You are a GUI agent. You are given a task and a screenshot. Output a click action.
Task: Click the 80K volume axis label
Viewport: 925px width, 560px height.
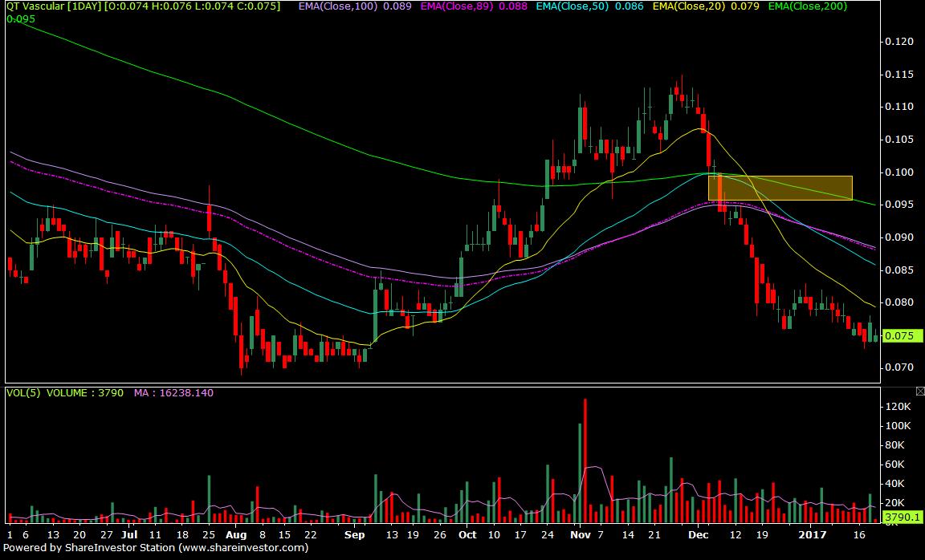click(x=895, y=445)
